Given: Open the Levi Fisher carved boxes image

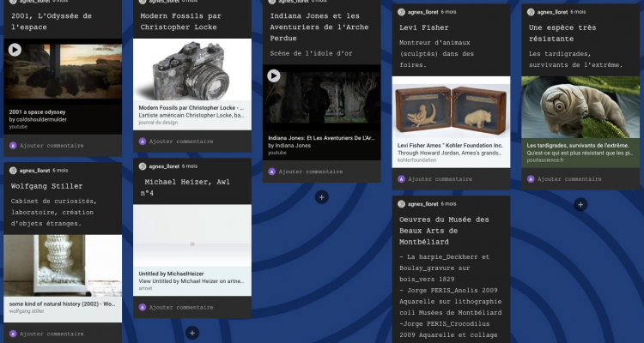Looking at the screenshot, I should coord(451,107).
